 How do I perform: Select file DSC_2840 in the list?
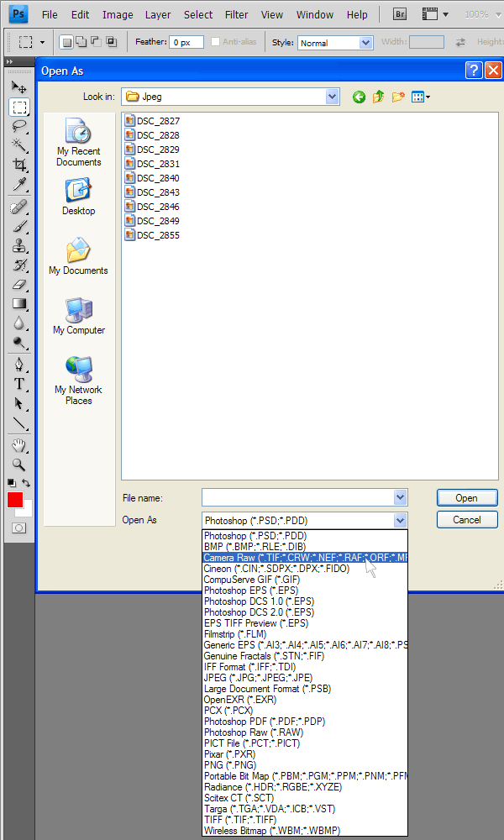click(x=152, y=178)
